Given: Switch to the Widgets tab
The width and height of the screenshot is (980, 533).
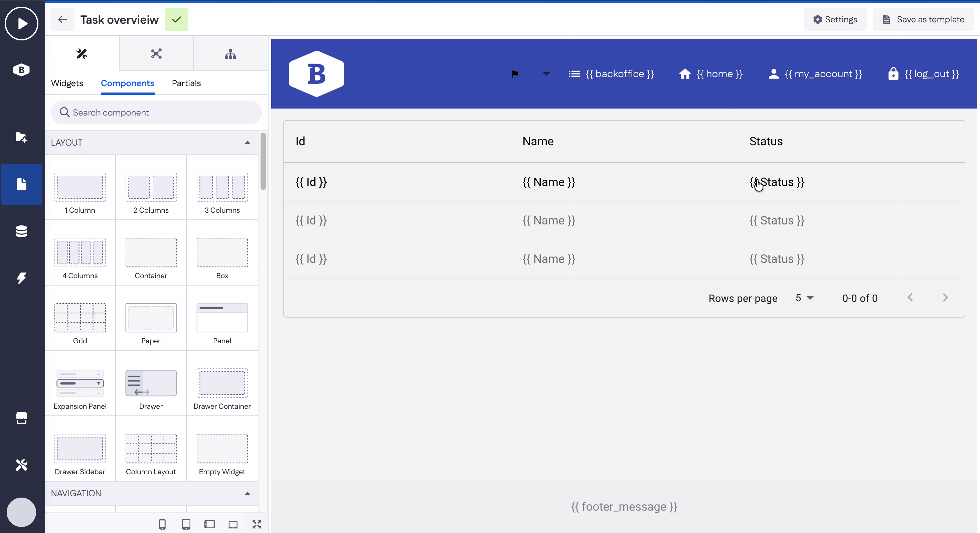Looking at the screenshot, I should (x=67, y=83).
